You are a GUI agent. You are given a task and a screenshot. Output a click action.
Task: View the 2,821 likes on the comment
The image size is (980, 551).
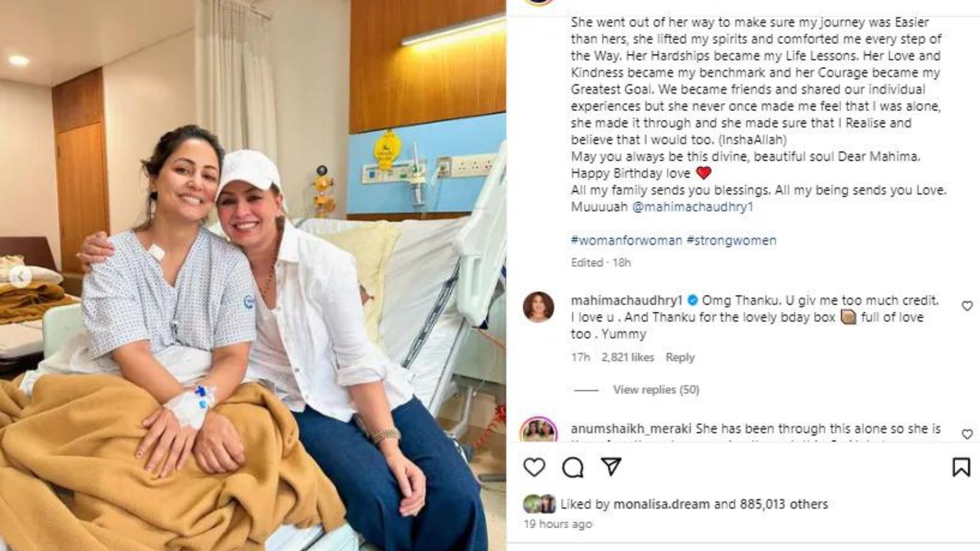(627, 358)
